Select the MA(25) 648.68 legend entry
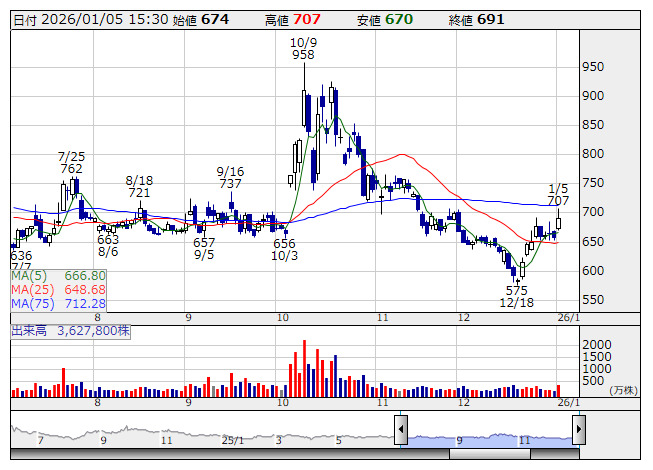The image size is (653, 470). [58, 289]
